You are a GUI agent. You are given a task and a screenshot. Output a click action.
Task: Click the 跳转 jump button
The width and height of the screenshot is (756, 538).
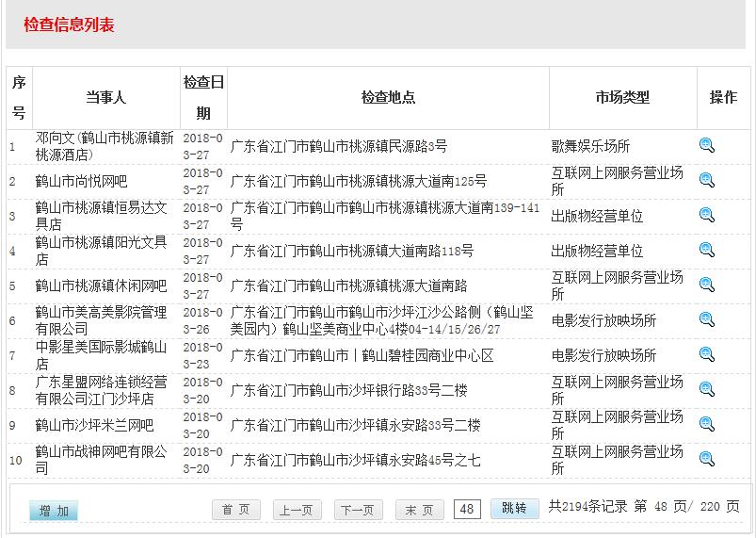click(514, 508)
